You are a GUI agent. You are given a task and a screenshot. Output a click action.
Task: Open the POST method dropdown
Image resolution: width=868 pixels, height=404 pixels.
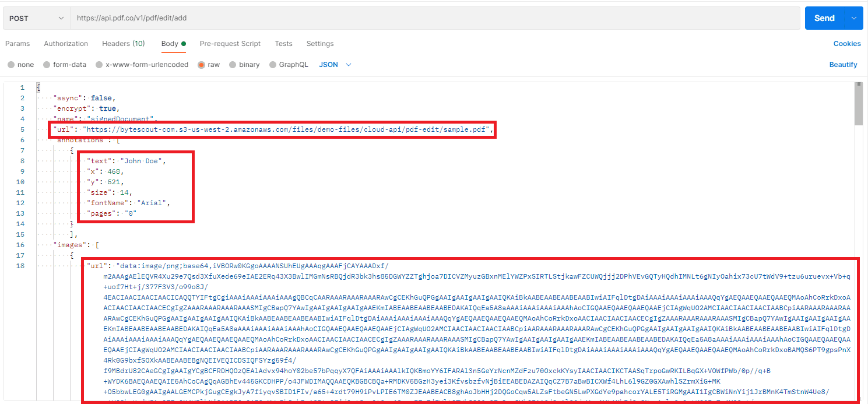tap(36, 18)
